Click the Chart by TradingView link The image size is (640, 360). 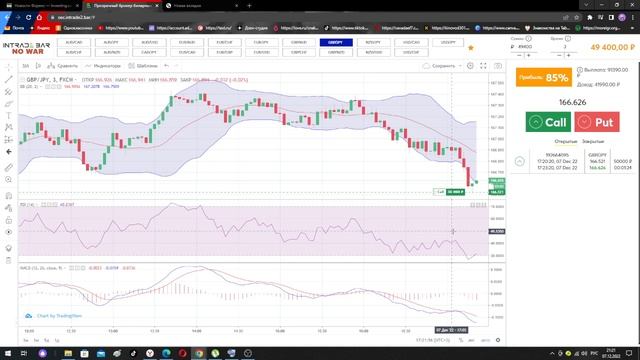point(59,316)
